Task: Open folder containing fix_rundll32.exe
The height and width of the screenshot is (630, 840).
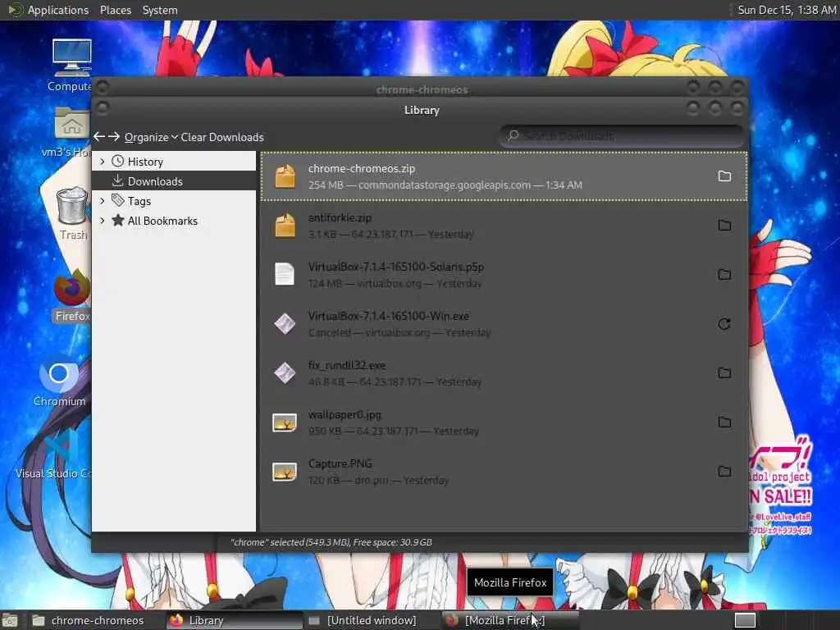Action: point(724,373)
